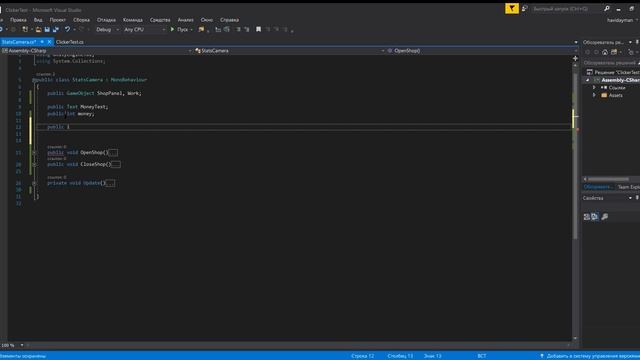Close the StatsCamera.cs tab
The image size is (640, 360).
coord(49,42)
